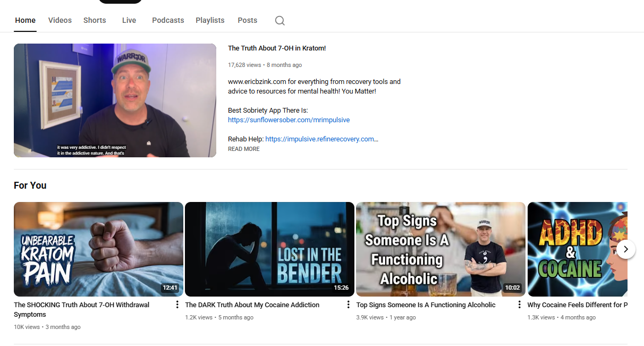Click the ADHD & Cocaine thumbnail
Image resolution: width=644 pixels, height=346 pixels.
(574, 249)
